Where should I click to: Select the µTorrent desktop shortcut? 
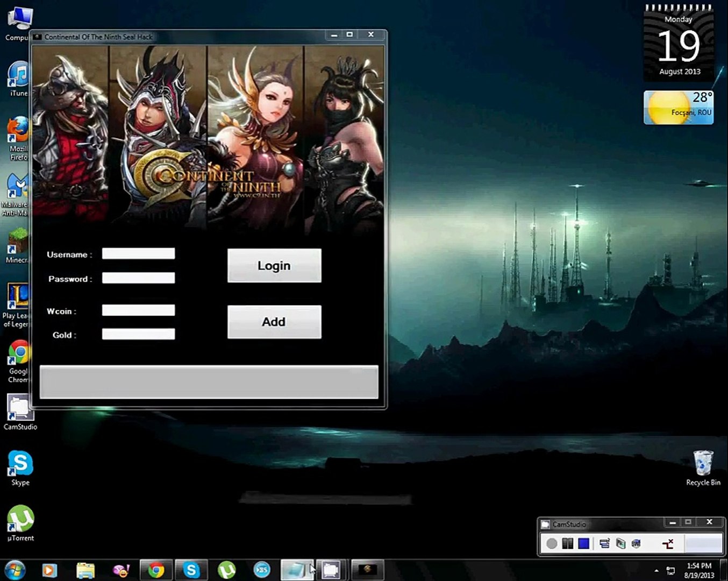20,523
